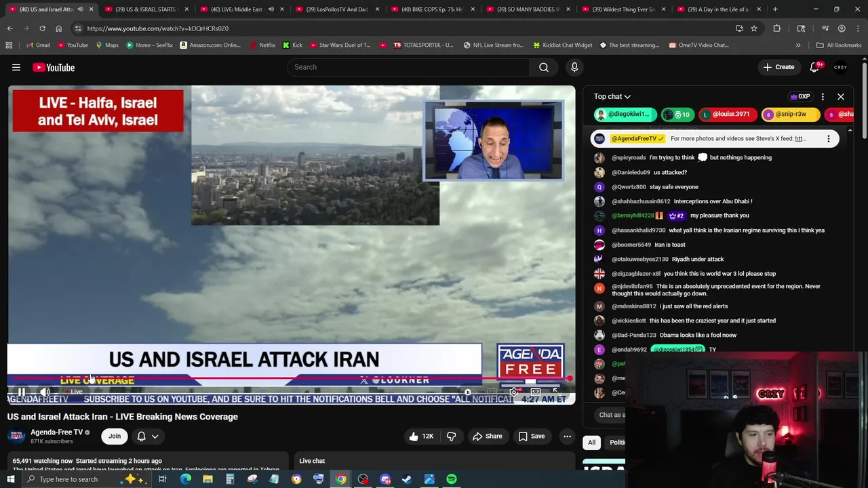The height and width of the screenshot is (488, 868).
Task: Show more bookmarks with the chevron
Action: tap(798, 45)
